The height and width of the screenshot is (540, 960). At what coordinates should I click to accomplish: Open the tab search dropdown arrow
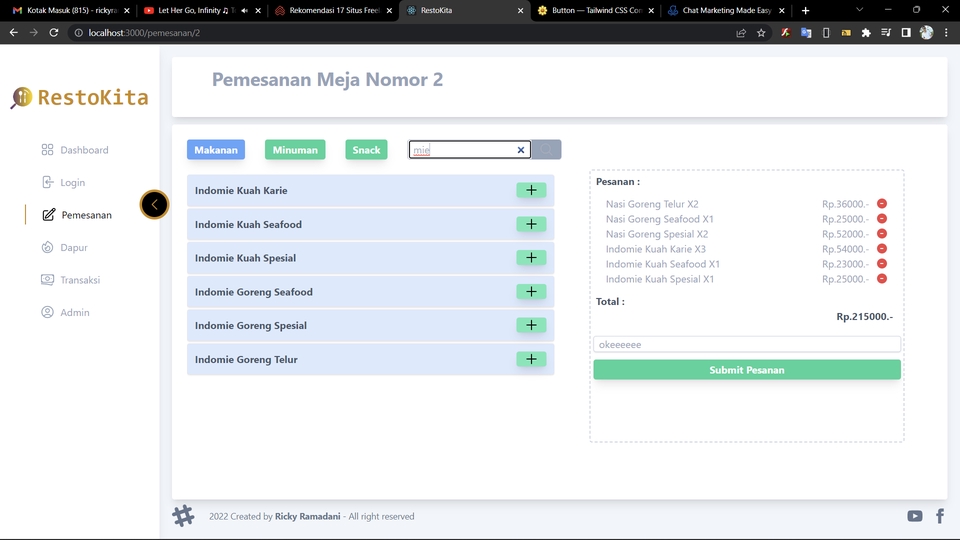click(x=860, y=10)
